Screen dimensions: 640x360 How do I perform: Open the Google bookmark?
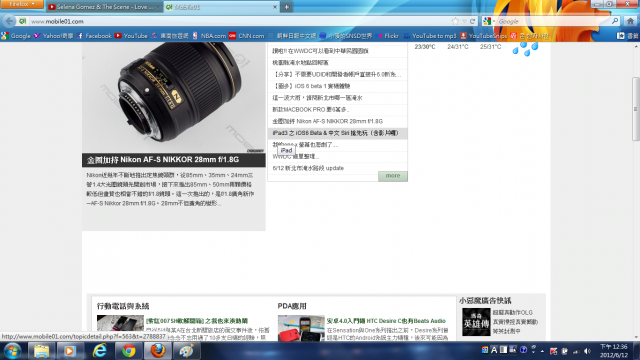[x=16, y=36]
